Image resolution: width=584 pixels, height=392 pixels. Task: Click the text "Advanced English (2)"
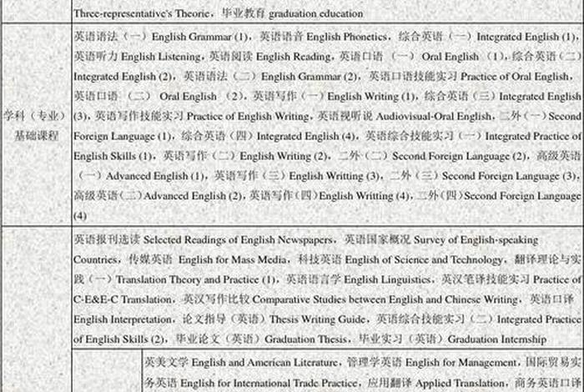click(193, 196)
